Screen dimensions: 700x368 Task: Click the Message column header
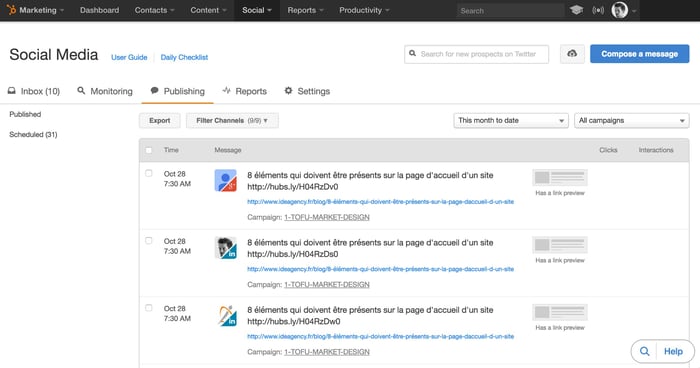[228, 150]
